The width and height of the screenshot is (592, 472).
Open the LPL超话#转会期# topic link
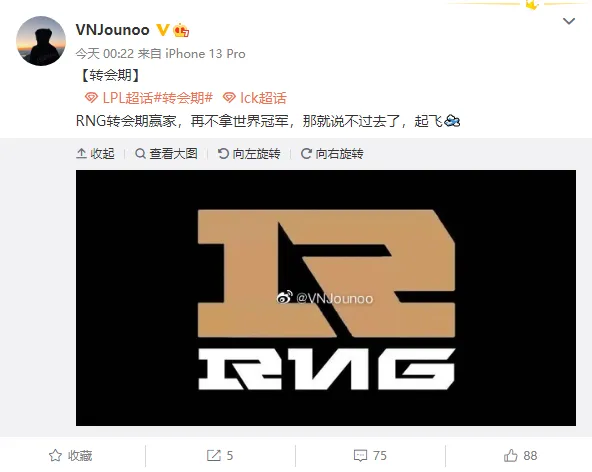157,98
